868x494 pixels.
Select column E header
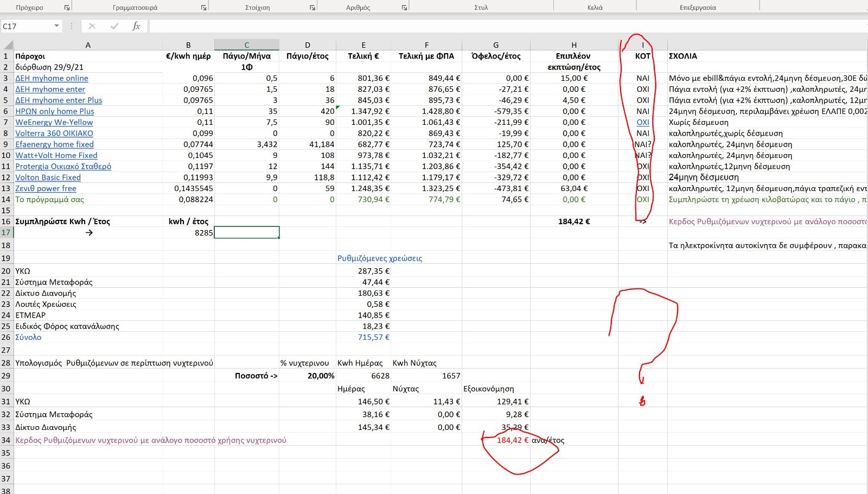(363, 45)
